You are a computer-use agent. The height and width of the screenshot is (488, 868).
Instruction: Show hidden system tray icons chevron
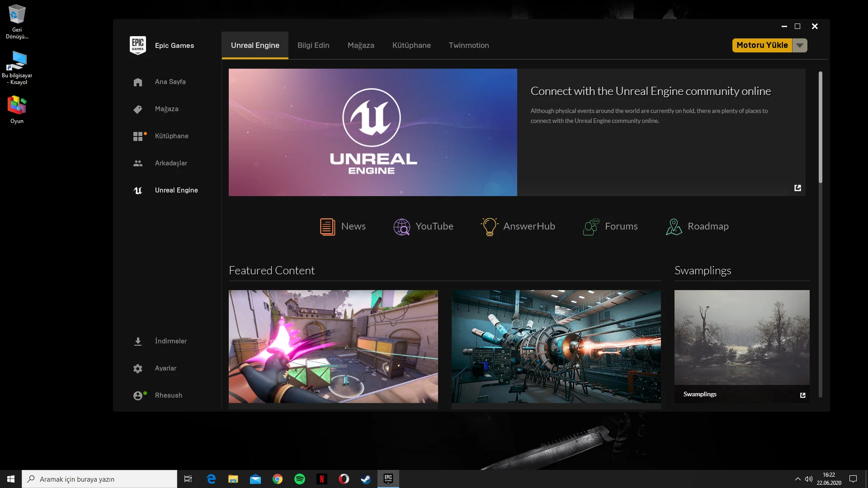click(797, 479)
